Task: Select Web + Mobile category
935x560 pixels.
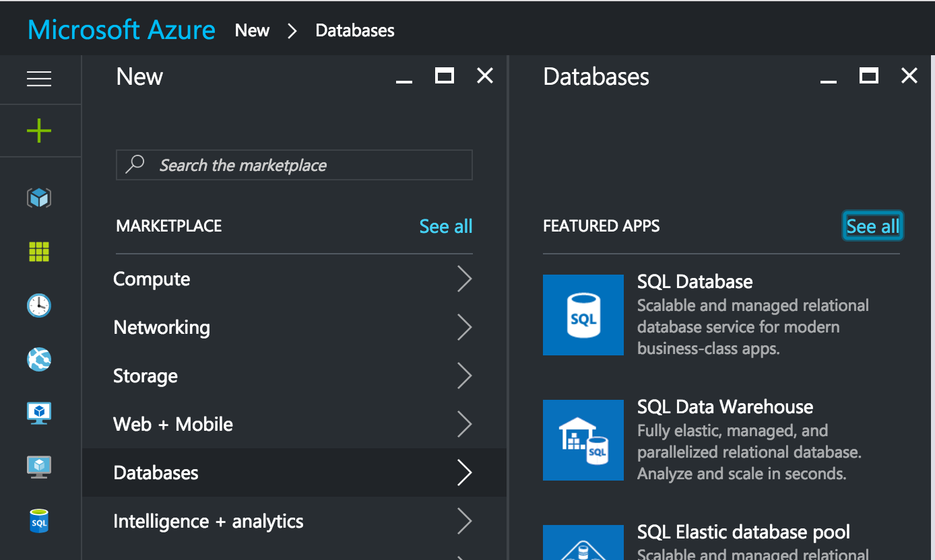Action: coord(294,424)
